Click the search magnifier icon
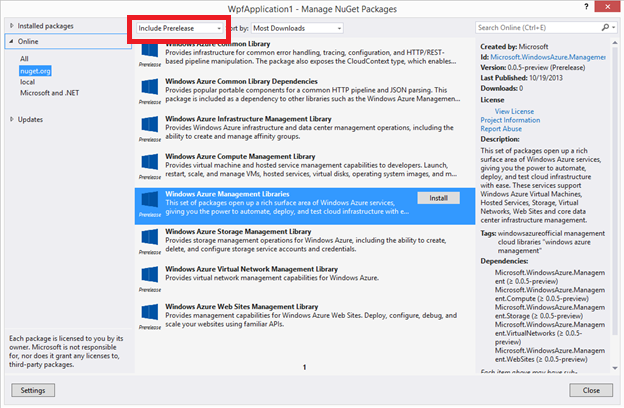 (x=605, y=27)
